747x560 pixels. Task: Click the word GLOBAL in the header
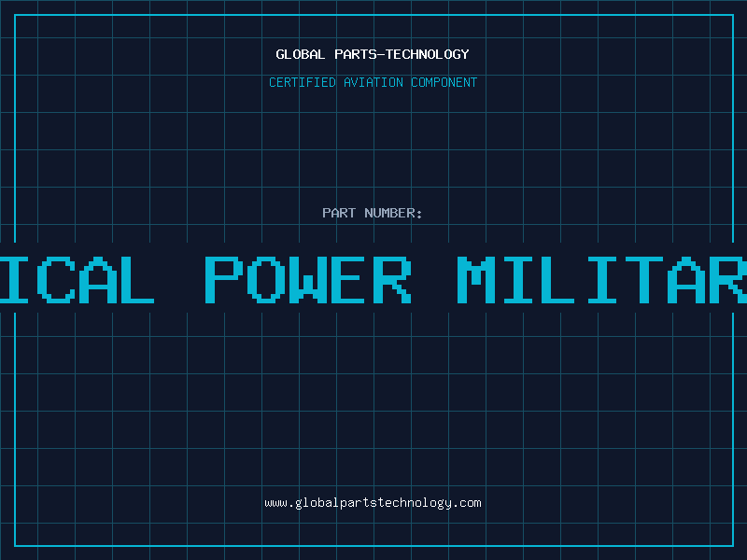301,54
